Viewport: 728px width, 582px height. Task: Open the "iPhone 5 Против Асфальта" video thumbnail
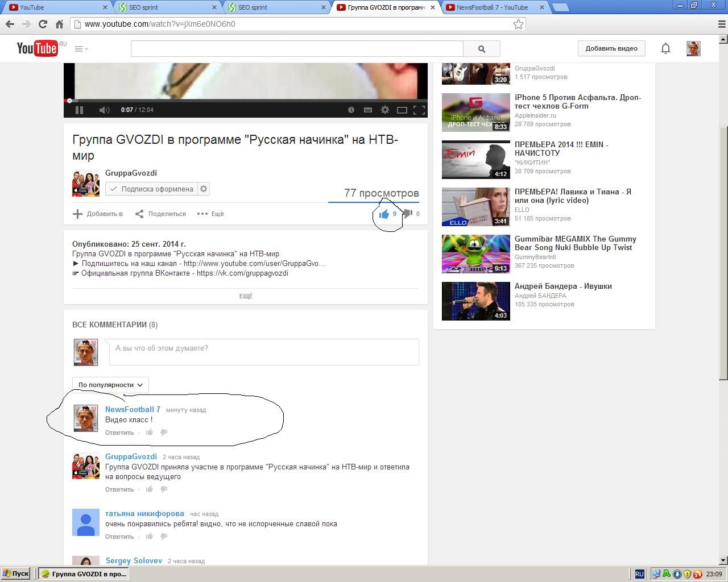click(476, 112)
